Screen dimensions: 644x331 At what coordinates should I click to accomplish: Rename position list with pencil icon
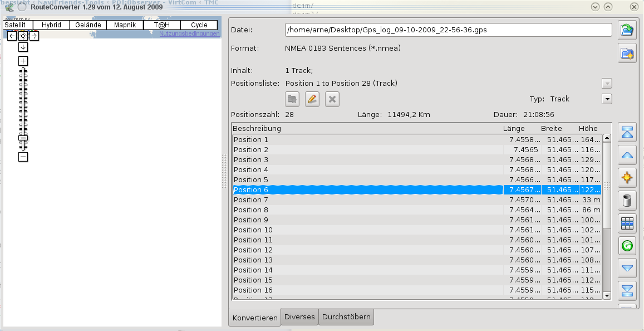click(x=312, y=100)
